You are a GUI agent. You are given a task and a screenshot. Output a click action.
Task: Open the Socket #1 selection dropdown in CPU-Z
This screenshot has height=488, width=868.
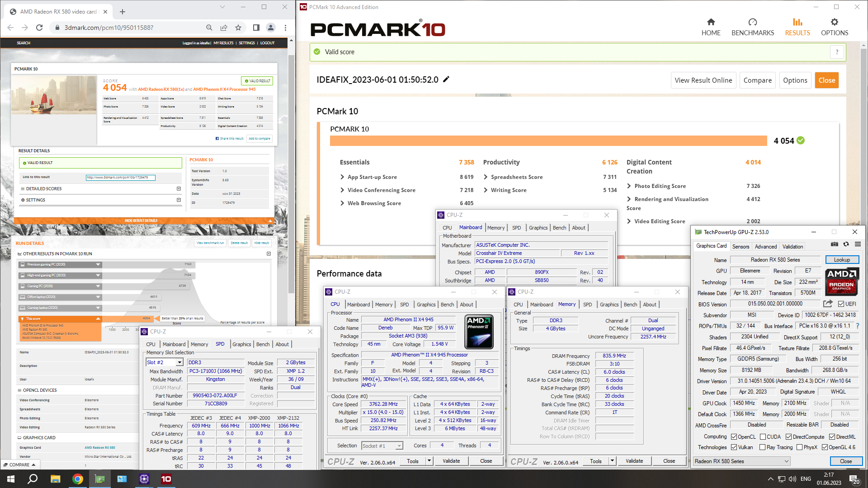coord(382,446)
